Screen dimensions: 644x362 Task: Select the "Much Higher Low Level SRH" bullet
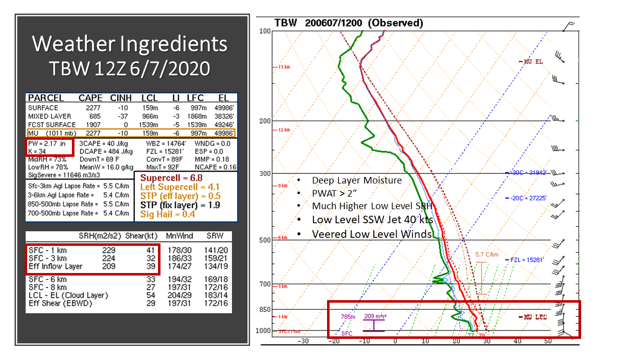tap(372, 206)
